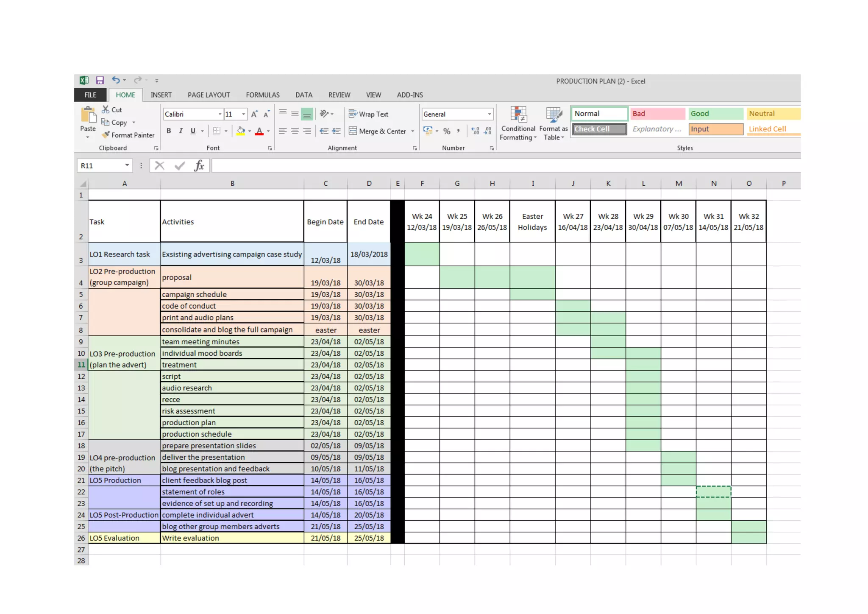The width and height of the screenshot is (868, 614).
Task: Undo the last action
Action: point(116,80)
